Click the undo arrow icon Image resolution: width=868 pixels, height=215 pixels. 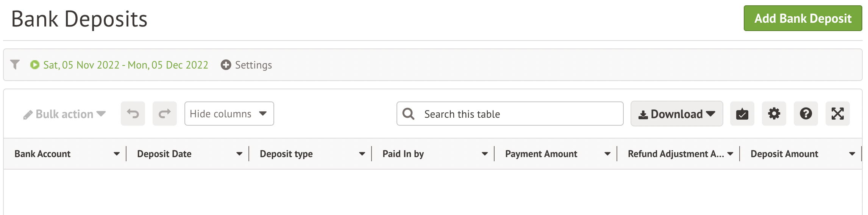(x=133, y=114)
